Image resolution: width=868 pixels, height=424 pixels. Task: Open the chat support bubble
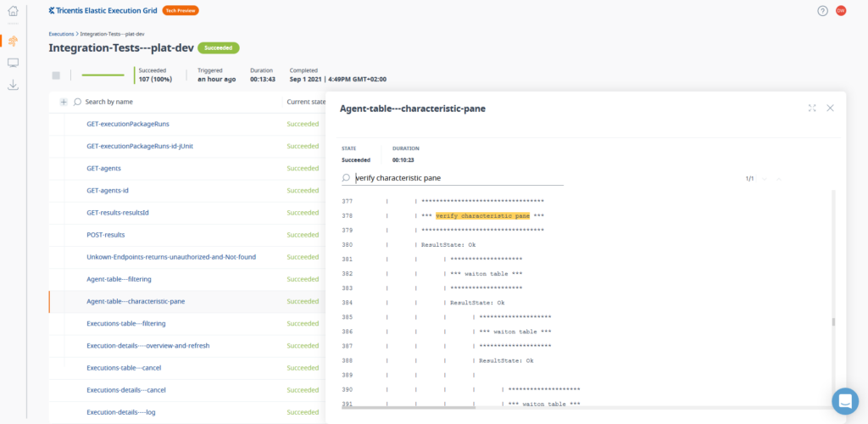(845, 401)
